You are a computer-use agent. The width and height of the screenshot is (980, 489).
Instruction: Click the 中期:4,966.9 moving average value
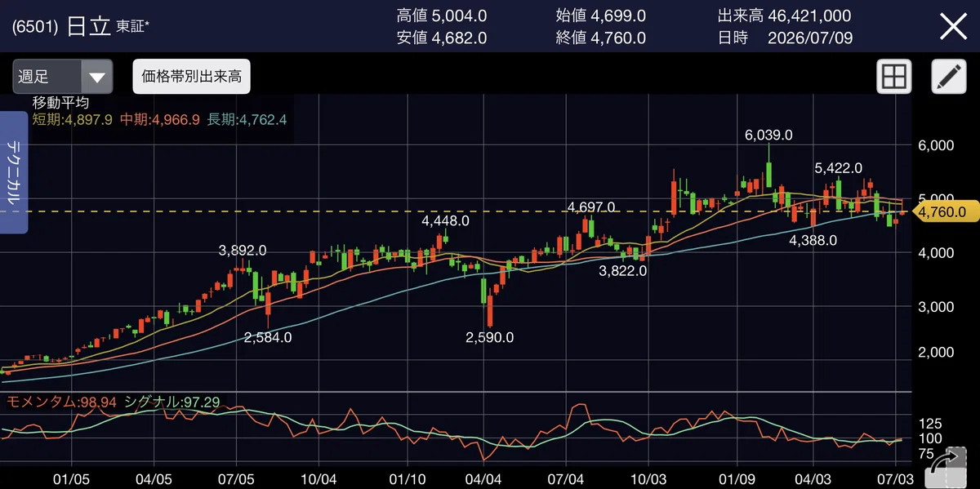[160, 119]
